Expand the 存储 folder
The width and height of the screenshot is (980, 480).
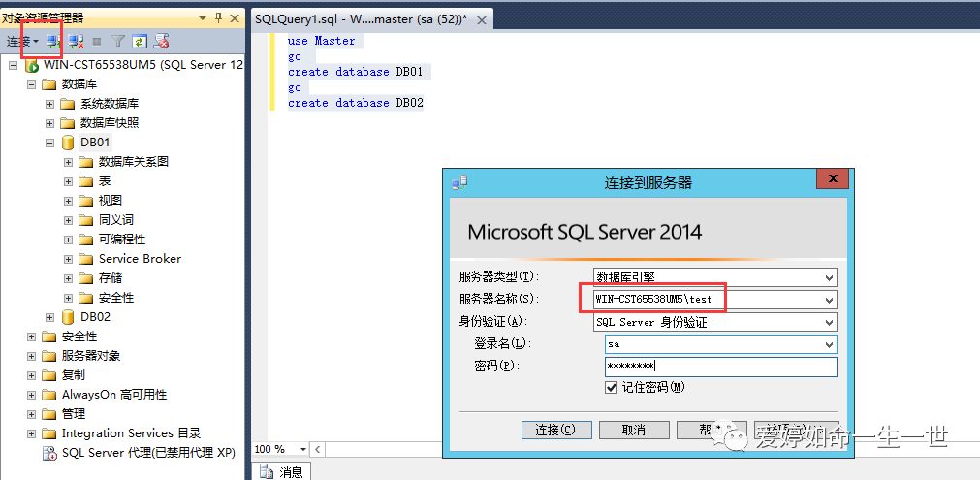tap(68, 278)
